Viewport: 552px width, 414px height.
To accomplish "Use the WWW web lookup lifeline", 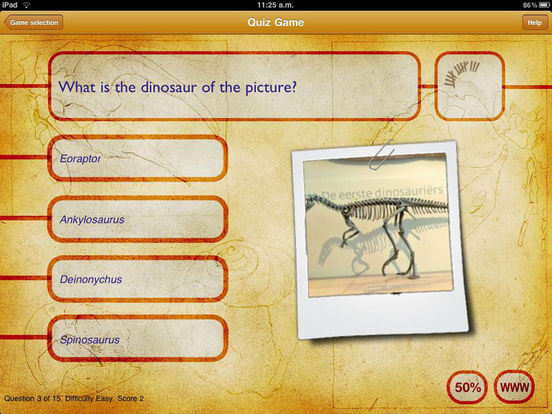I will pyautogui.click(x=514, y=387).
